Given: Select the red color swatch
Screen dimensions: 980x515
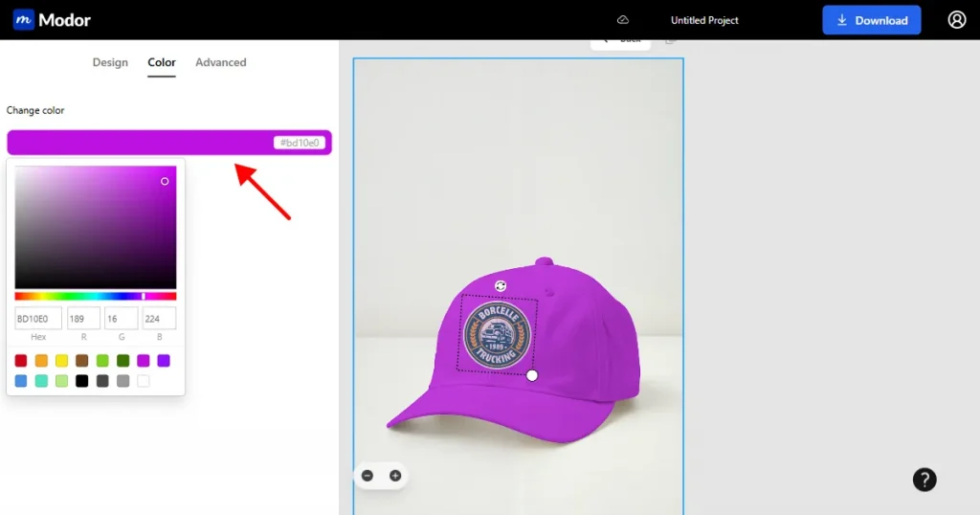Looking at the screenshot, I should (21, 361).
